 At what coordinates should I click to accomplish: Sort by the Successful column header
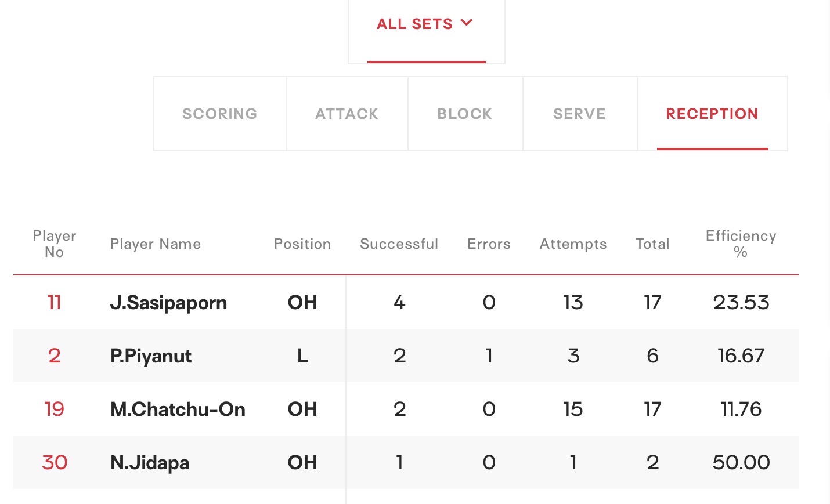(399, 244)
